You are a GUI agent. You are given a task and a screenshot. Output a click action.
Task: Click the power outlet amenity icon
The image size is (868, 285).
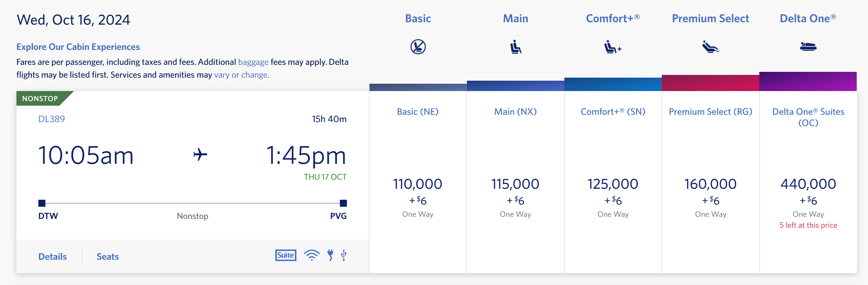330,255
